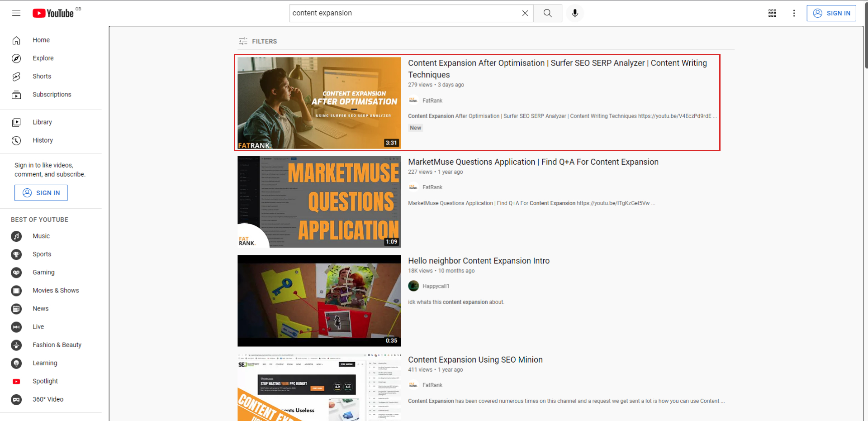
Task: Open the three-dot settings menu
Action: coord(794,13)
